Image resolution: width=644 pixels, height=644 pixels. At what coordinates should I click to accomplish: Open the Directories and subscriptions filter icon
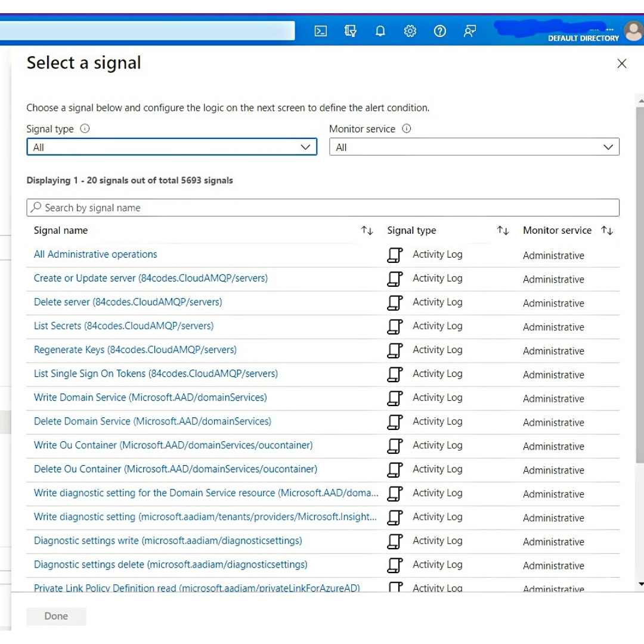(351, 32)
